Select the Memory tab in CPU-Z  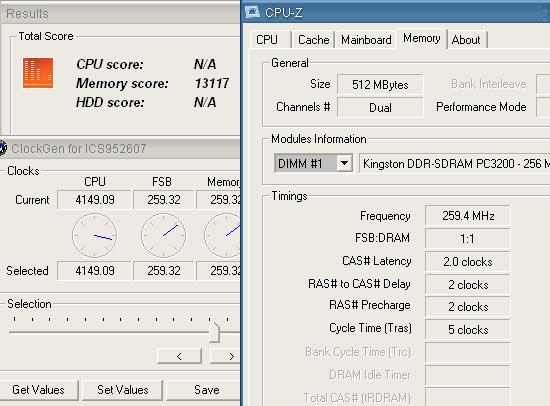point(422,38)
